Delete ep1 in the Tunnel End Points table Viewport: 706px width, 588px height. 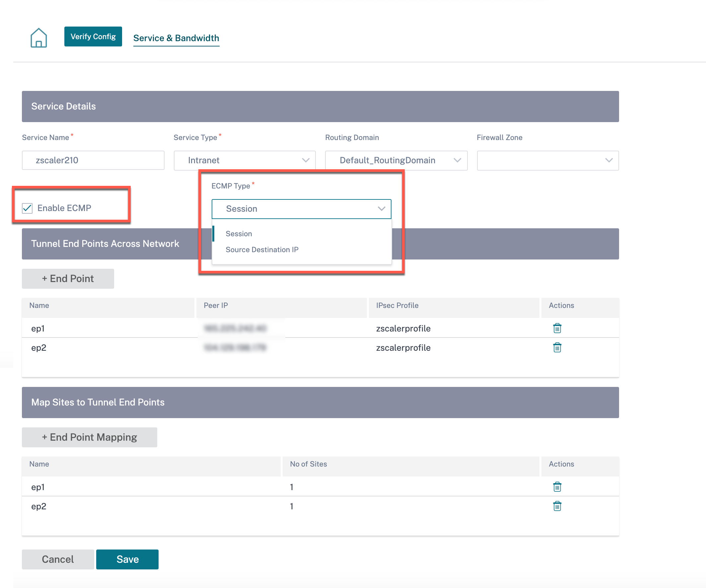[557, 328]
